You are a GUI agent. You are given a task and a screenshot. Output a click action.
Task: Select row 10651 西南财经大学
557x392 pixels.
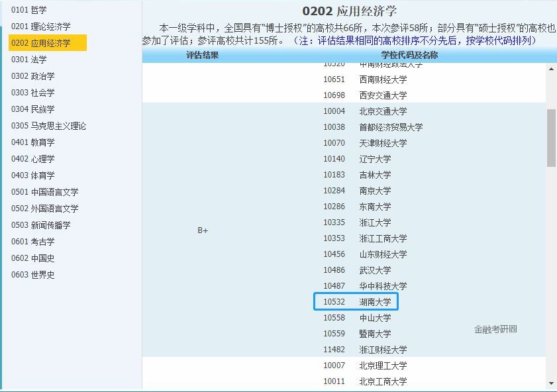pyautogui.click(x=365, y=79)
